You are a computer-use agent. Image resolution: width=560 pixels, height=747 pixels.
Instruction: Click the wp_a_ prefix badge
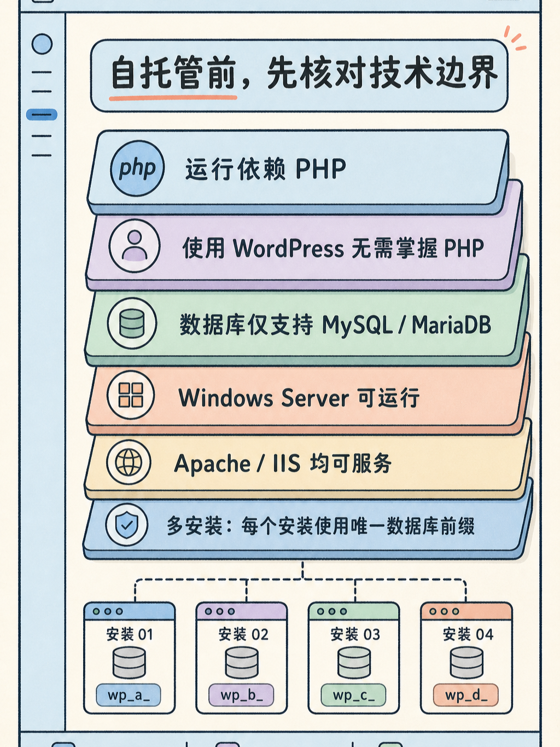[129, 695]
